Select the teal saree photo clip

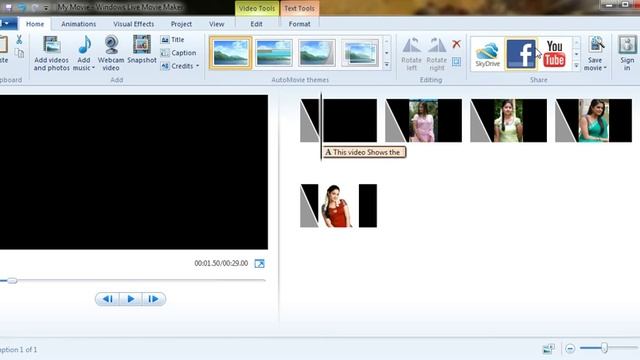click(x=593, y=120)
